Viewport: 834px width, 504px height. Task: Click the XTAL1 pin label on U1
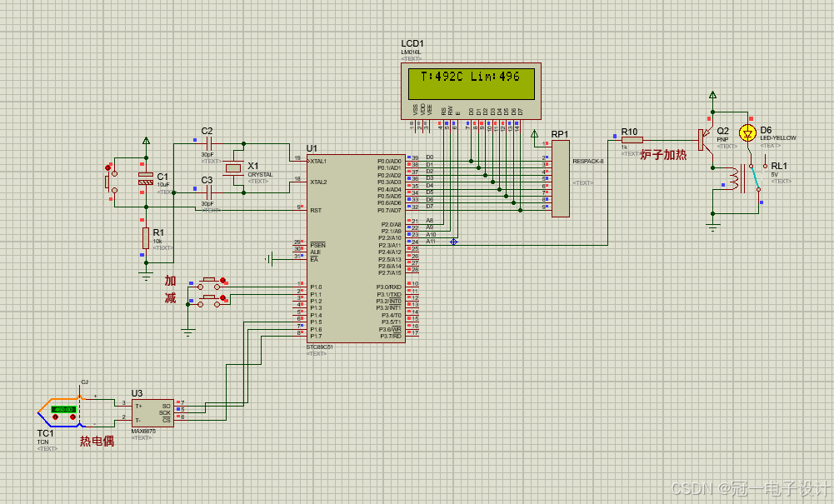[318, 161]
